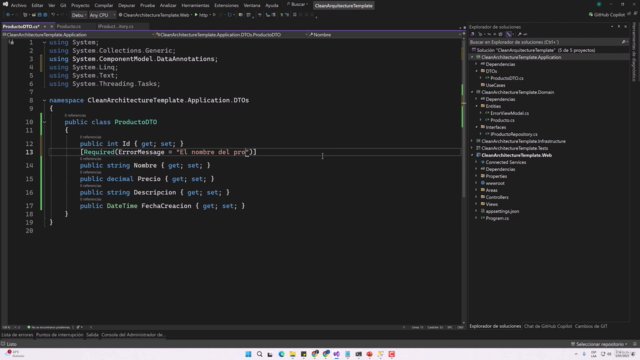This screenshot has height=360, width=640.
Task: Click the Undo toolbar icon
Action: click(x=53, y=15)
